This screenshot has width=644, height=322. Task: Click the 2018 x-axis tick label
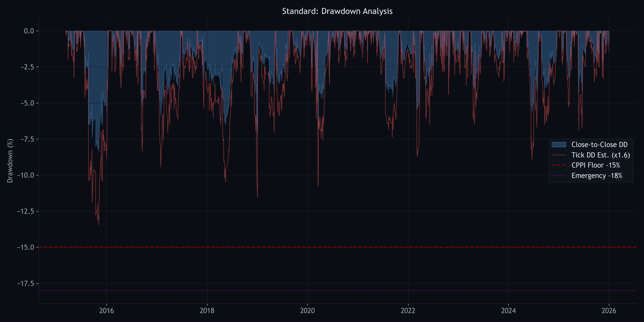click(207, 311)
